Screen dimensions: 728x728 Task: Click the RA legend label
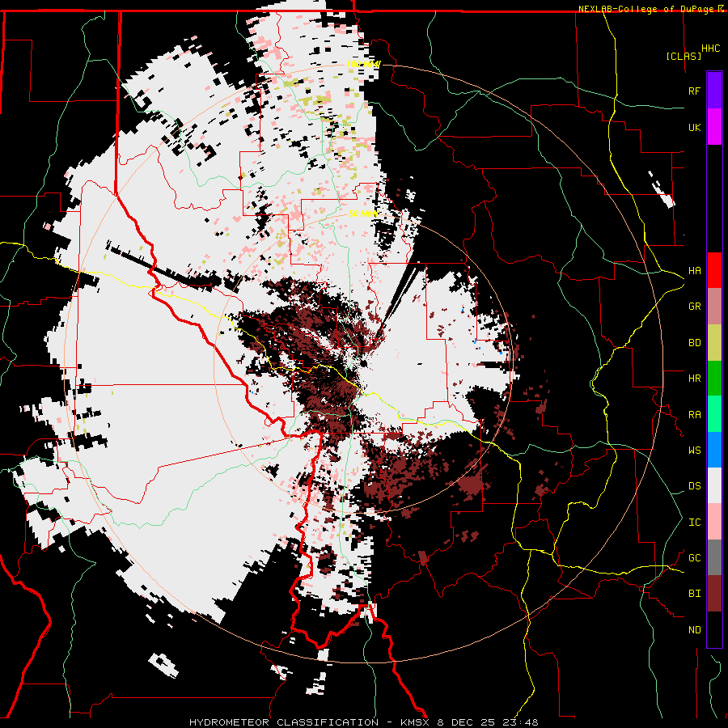[x=694, y=415]
